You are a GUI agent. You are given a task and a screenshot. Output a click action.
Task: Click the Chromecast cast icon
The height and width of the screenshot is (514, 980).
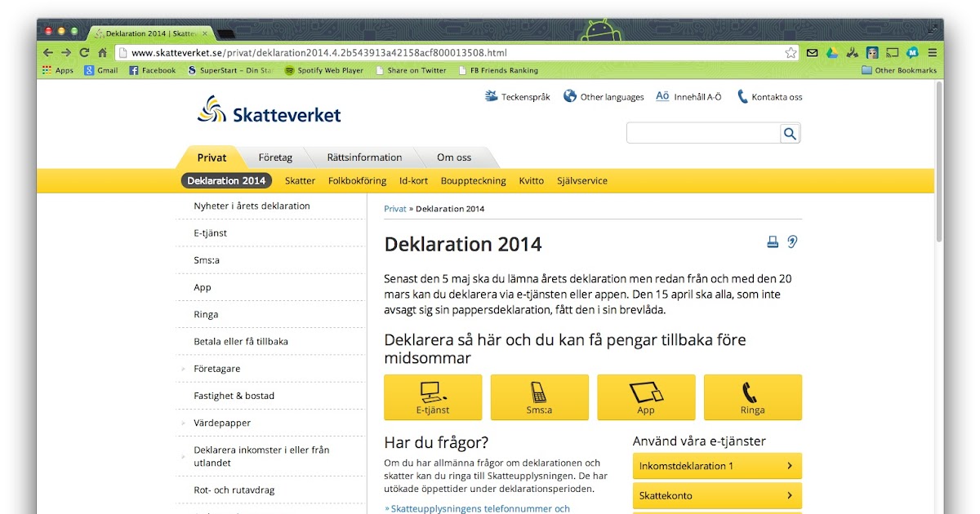tap(892, 52)
